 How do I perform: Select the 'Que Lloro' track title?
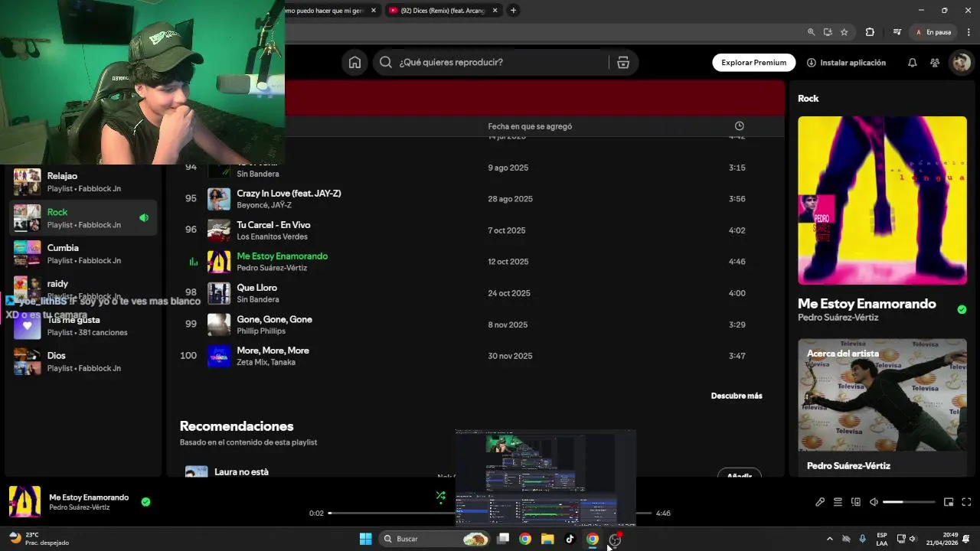click(x=256, y=288)
